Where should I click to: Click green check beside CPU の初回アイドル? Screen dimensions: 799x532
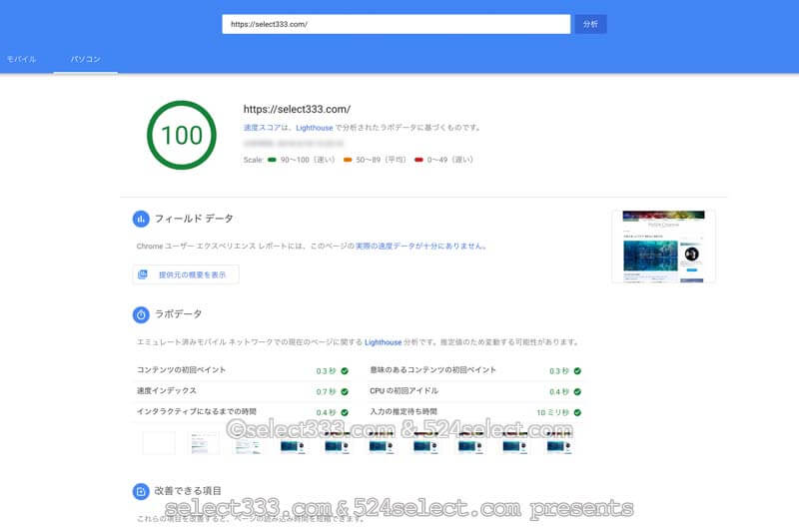(x=577, y=391)
